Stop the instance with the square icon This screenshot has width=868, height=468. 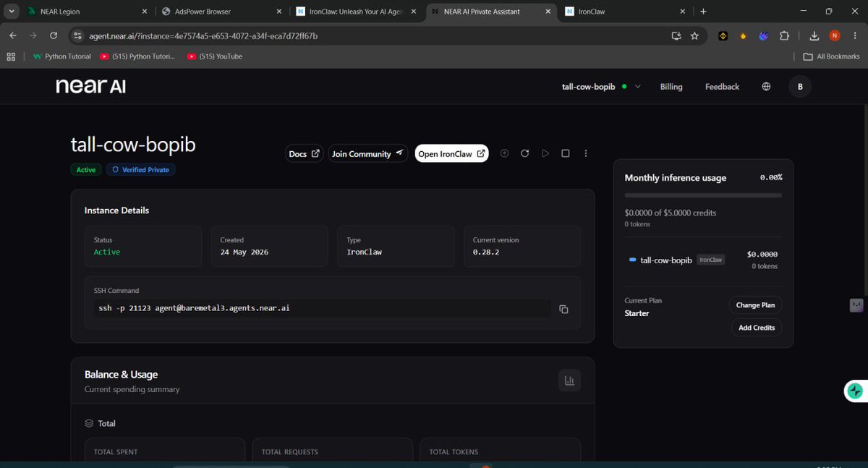coord(566,153)
